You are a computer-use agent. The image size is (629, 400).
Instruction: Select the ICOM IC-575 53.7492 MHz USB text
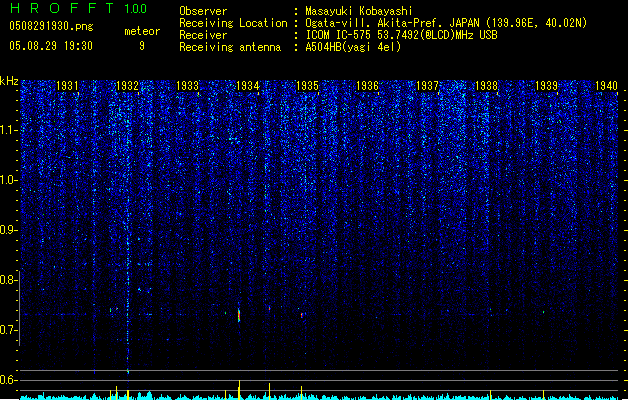pyautogui.click(x=401, y=35)
